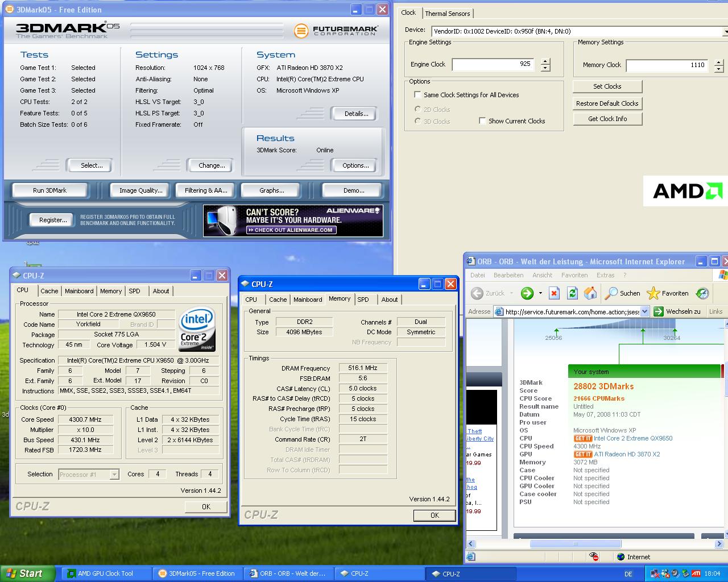Viewport: 728px width, 582px height.
Task: Click the disconnected network tray icon
Action: (x=656, y=573)
